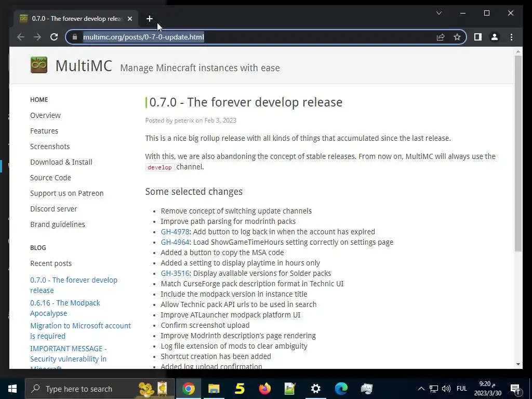Open the Chrome three-dot menu
This screenshot has width=532, height=399.
point(511,37)
